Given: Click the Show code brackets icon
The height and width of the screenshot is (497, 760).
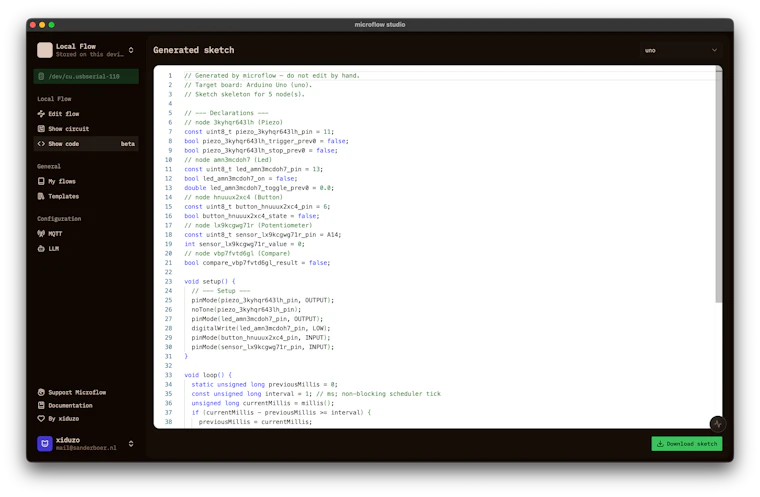Looking at the screenshot, I should click(x=41, y=144).
